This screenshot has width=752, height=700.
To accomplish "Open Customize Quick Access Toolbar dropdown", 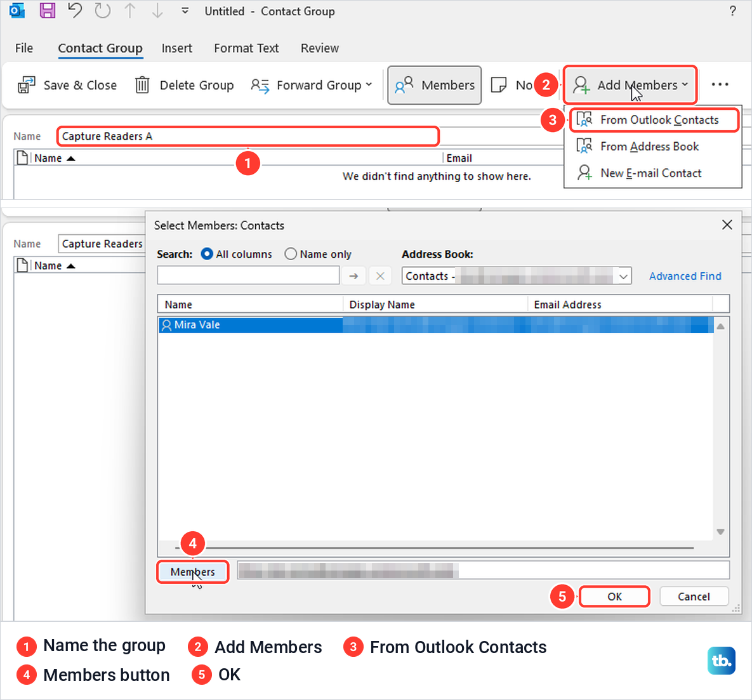I will pos(185,11).
